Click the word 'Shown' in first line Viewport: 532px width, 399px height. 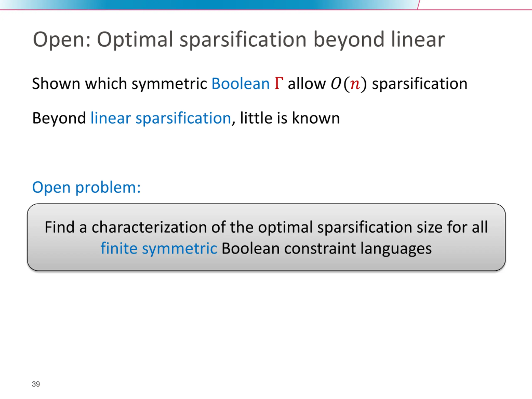click(56, 84)
